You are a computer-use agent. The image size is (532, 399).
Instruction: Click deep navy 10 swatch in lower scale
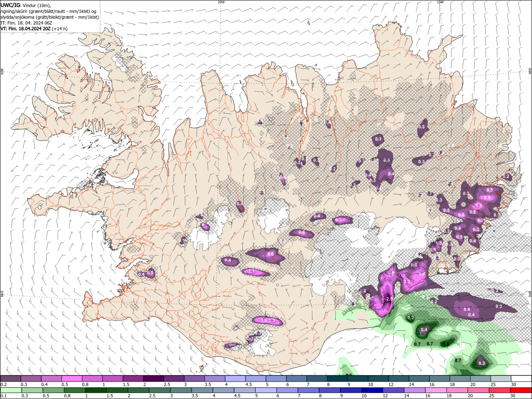372,390
